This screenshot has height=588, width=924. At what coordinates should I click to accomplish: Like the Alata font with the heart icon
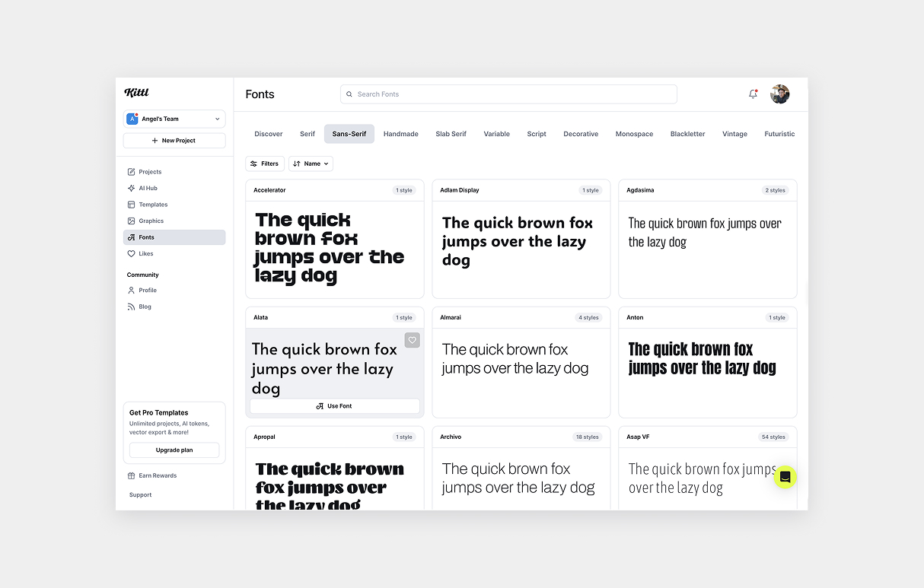[412, 340]
